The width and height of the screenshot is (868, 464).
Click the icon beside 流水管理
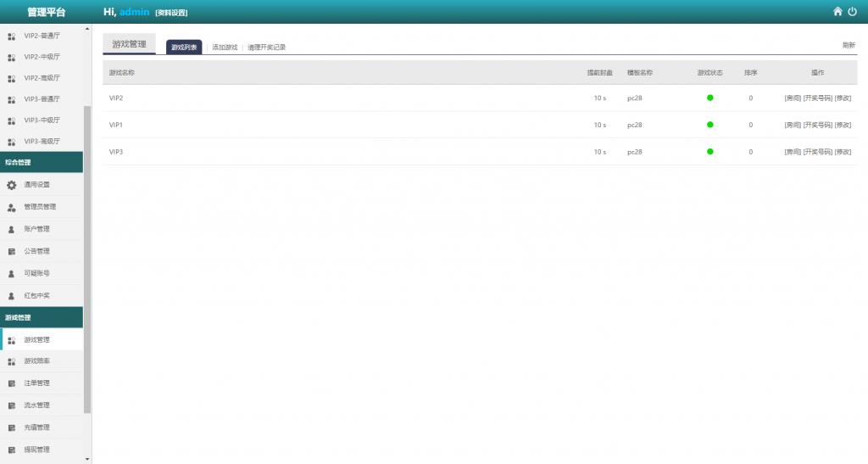point(12,405)
